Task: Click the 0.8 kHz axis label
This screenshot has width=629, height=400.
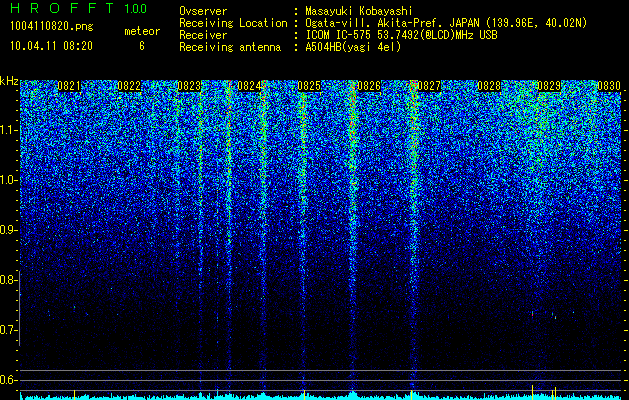Action: [x=8, y=280]
